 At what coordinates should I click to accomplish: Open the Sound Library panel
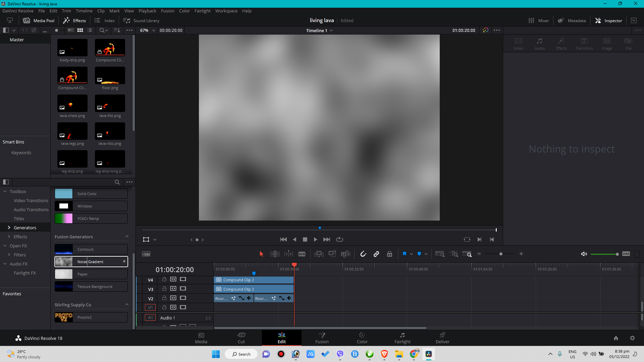141,20
